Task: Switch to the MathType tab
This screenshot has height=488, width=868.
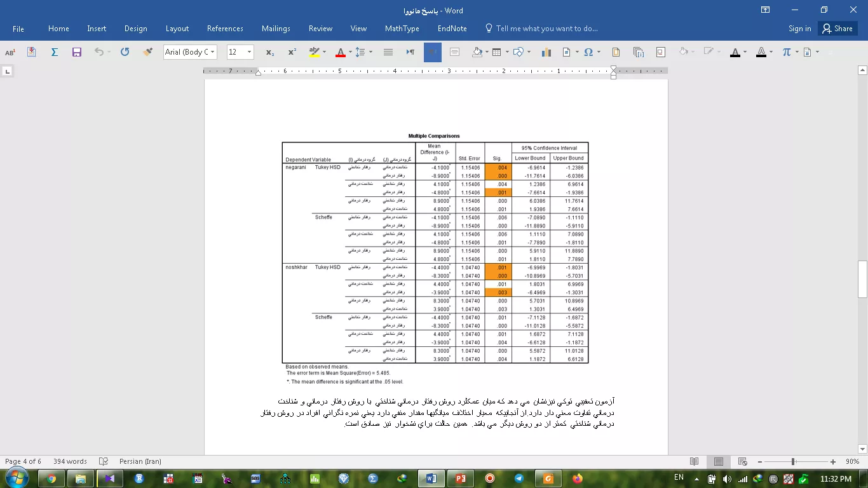Action: (x=402, y=29)
